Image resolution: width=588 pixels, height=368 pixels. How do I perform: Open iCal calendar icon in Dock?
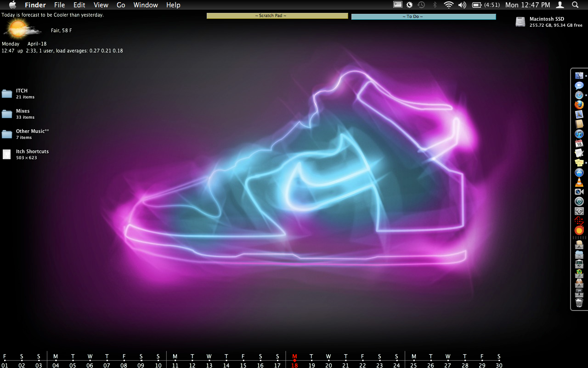(x=579, y=143)
